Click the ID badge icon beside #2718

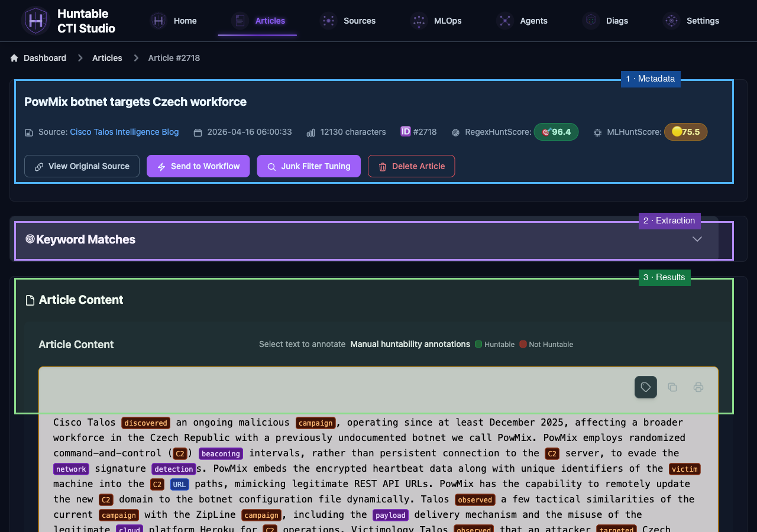(406, 131)
